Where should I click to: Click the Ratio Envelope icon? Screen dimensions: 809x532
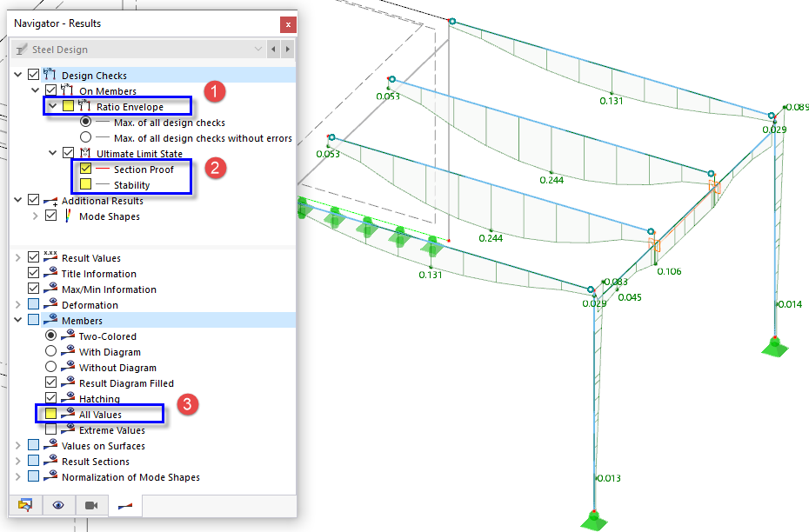84,106
